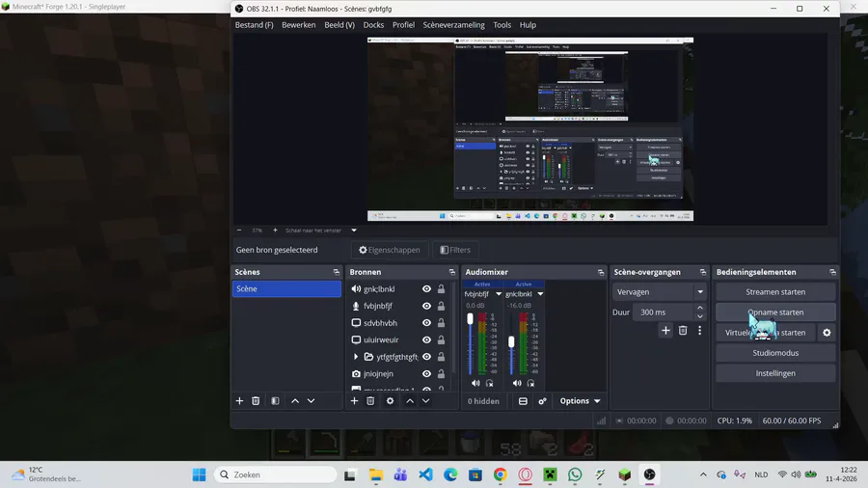Toggle monitoring for fvbjnbfjf channel
Image resolution: width=868 pixels, height=488 pixels.
click(489, 383)
